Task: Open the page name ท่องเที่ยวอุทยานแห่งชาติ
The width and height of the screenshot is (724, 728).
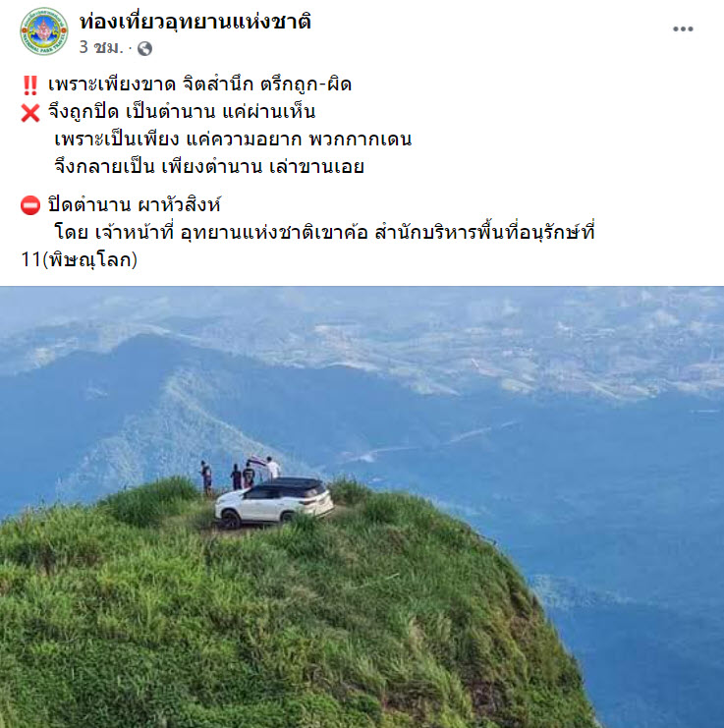Action: click(195, 22)
